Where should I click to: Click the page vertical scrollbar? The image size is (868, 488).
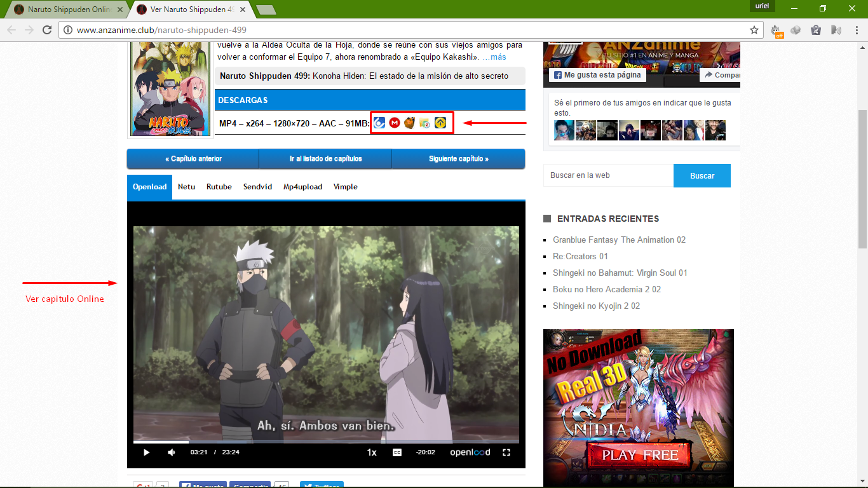click(862, 178)
